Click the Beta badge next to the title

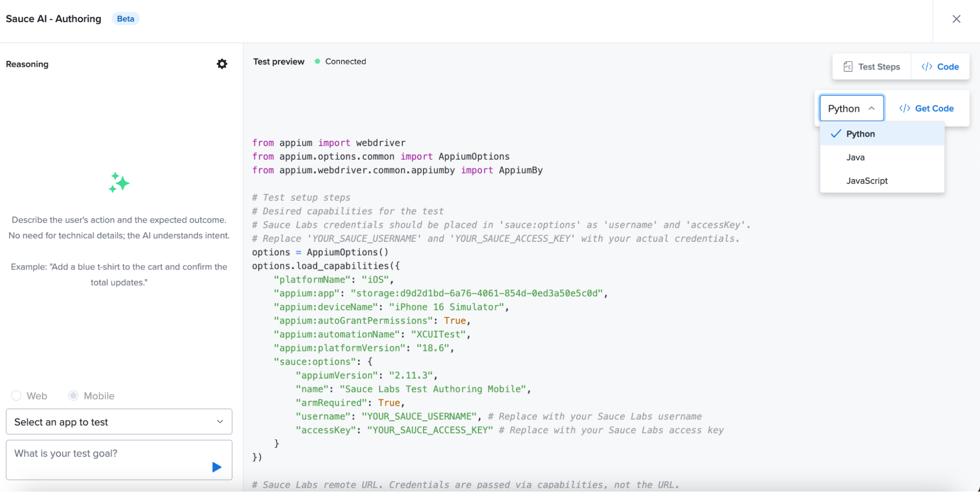click(x=126, y=19)
